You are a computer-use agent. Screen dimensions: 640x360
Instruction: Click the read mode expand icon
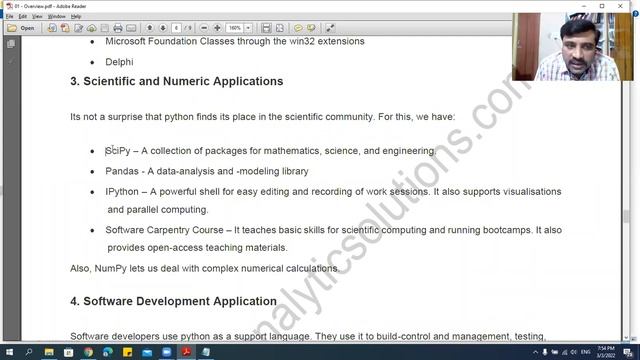pyautogui.click(x=330, y=28)
